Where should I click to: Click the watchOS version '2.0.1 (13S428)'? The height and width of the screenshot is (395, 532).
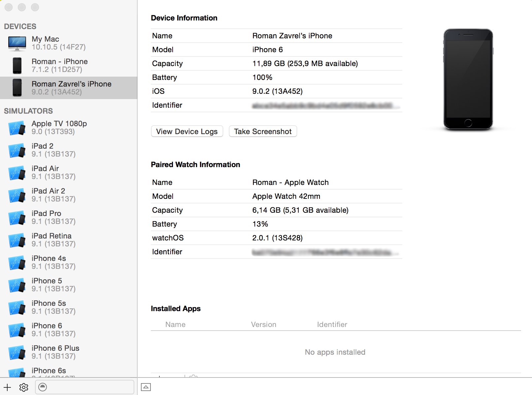(277, 238)
